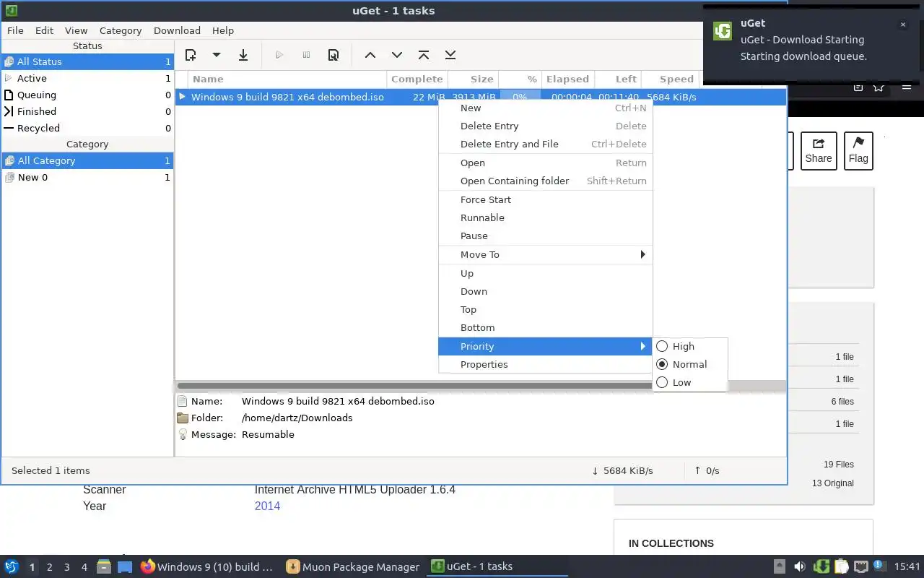Click Bottom in the context menu

pyautogui.click(x=545, y=327)
